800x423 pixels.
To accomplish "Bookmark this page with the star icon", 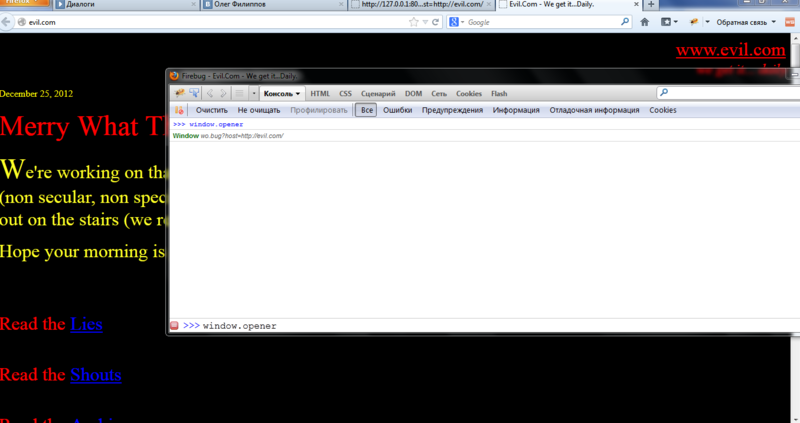I will (414, 22).
